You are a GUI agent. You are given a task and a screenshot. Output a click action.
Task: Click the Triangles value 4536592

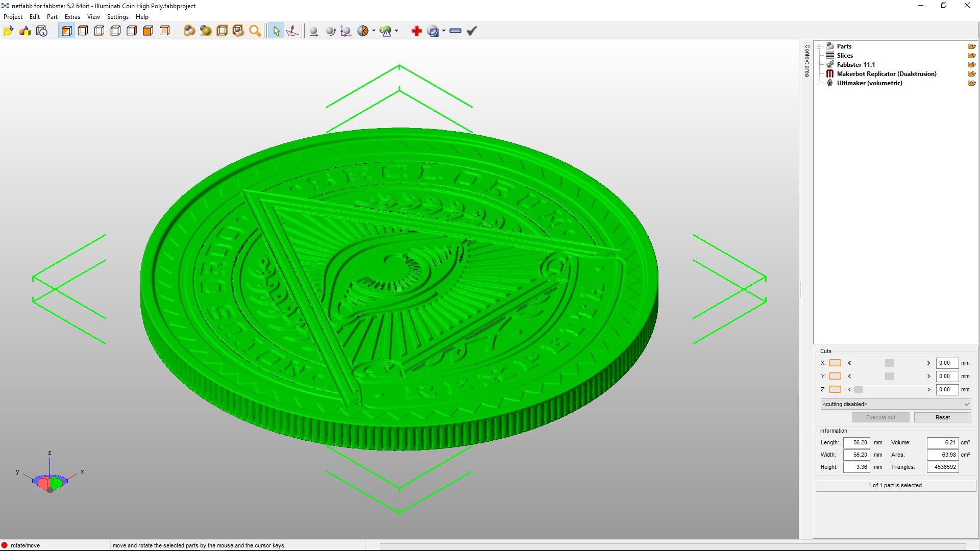pos(943,467)
